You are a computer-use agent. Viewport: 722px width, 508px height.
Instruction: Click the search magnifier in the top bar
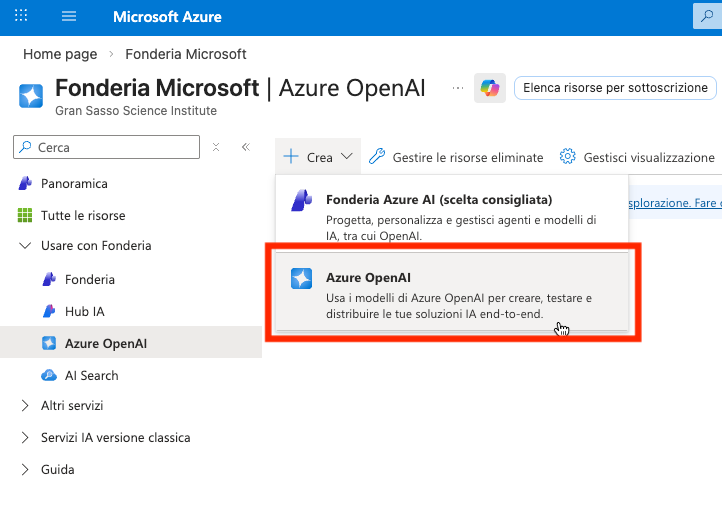point(707,16)
